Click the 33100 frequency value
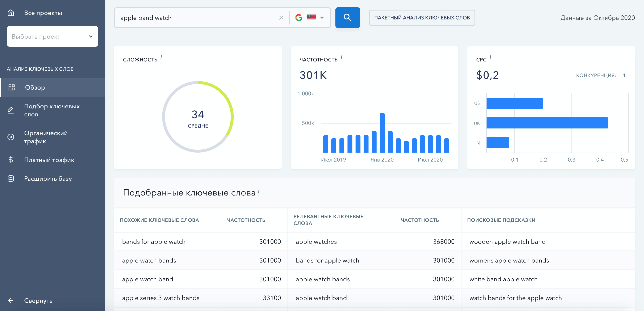Viewport: 644px width, 311px height. click(x=272, y=298)
